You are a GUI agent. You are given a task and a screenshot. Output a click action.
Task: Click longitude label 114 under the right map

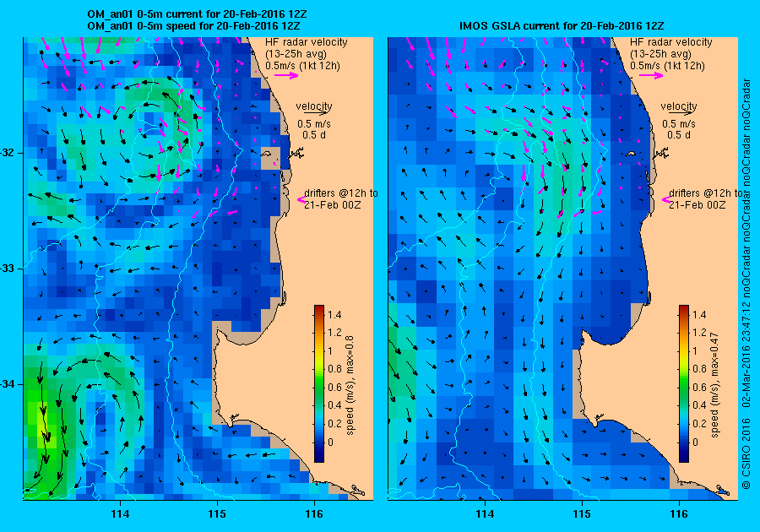coord(485,514)
